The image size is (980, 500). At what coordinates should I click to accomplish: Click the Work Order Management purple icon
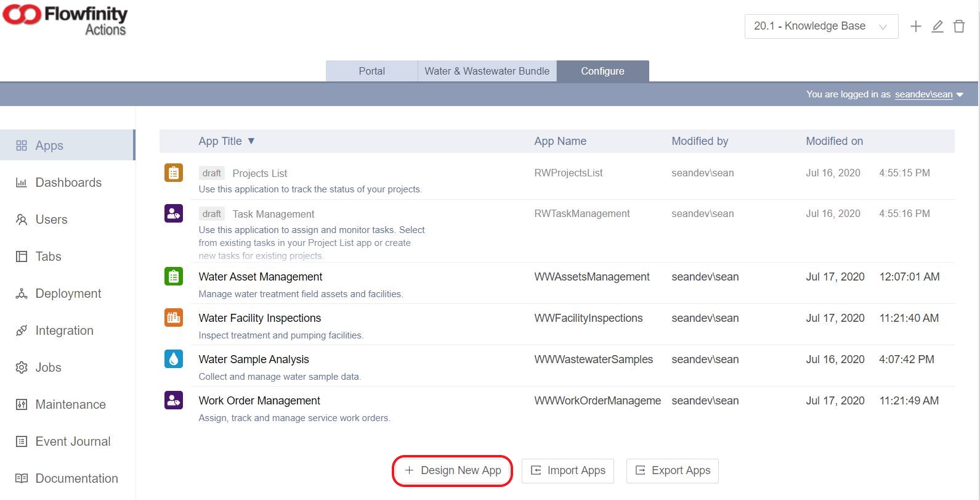coord(174,400)
